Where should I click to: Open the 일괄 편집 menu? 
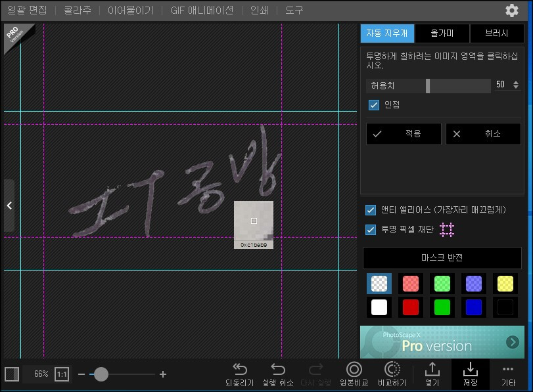click(x=27, y=11)
